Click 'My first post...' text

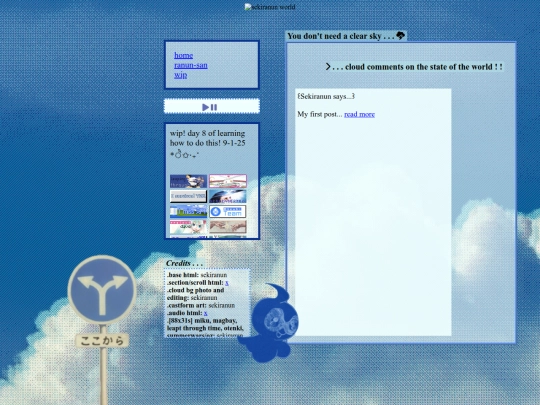coord(320,114)
